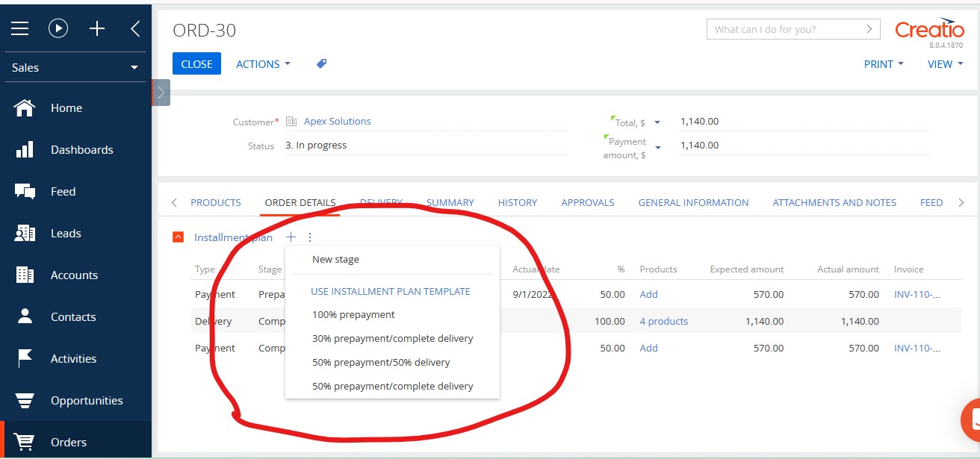Switch to the GENERAL INFORMATION tab
This screenshot has height=459, width=980.
(693, 202)
